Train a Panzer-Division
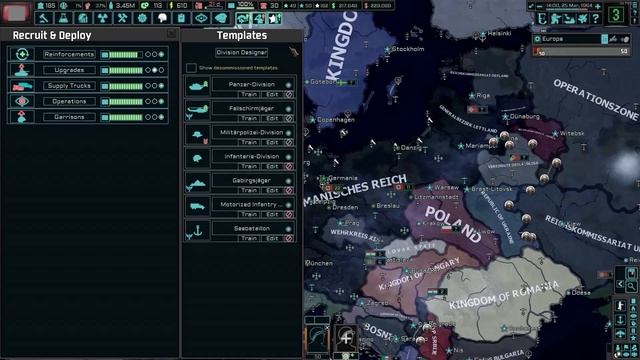The height and width of the screenshot is (360, 640). (x=249, y=94)
